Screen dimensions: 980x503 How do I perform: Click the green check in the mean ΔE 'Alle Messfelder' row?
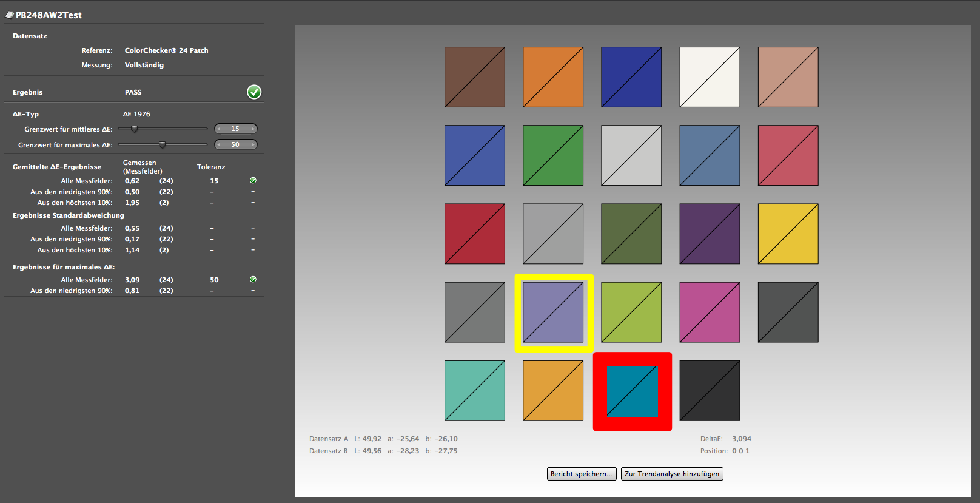[x=253, y=180]
